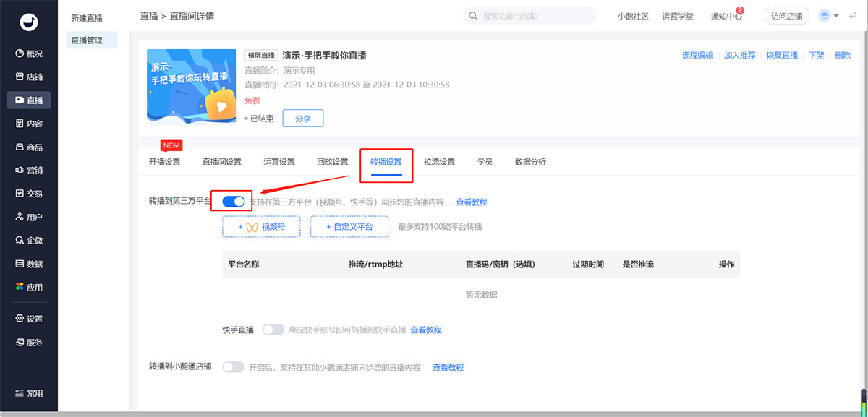Click the switch arrows icon at top right
The image size is (868, 417).
851,16
